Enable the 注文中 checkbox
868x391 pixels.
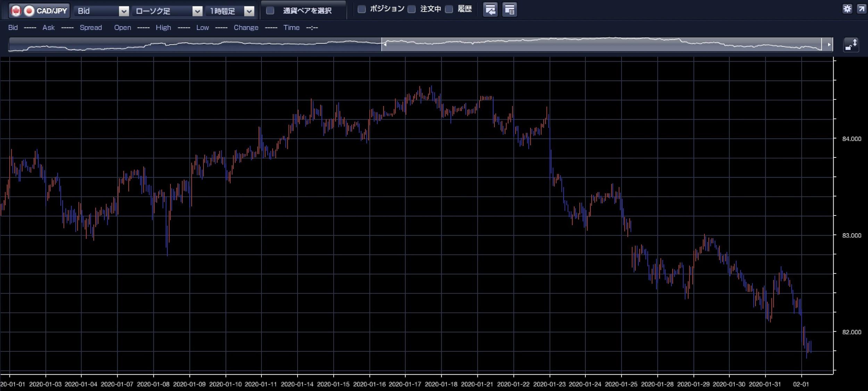[x=411, y=9]
